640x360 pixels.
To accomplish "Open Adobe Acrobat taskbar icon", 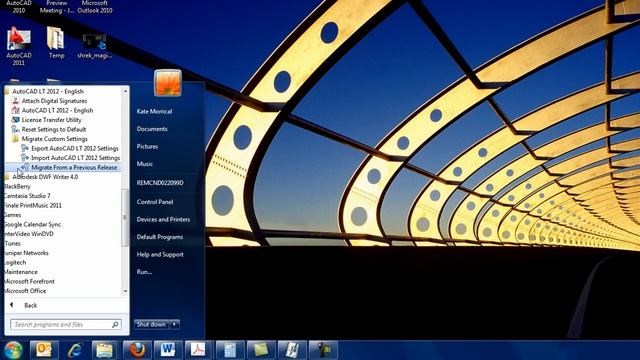I will [198, 350].
